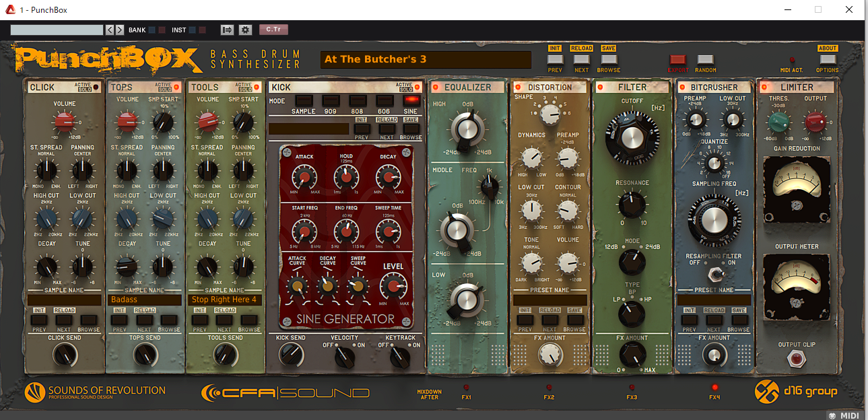Click the KEYTRACK off/on switch knob
Screen dimensions: 868x420
point(400,357)
